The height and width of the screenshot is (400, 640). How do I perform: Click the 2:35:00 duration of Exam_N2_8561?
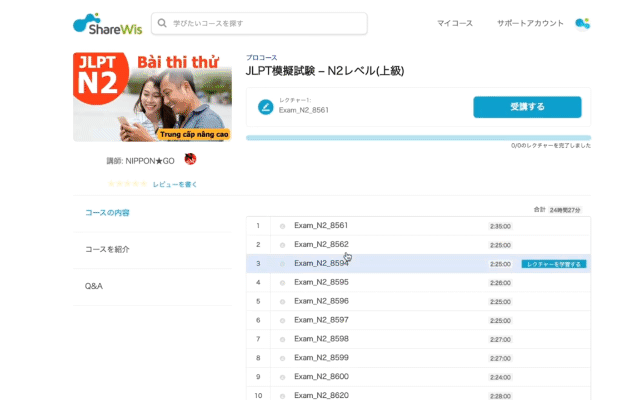click(x=500, y=226)
